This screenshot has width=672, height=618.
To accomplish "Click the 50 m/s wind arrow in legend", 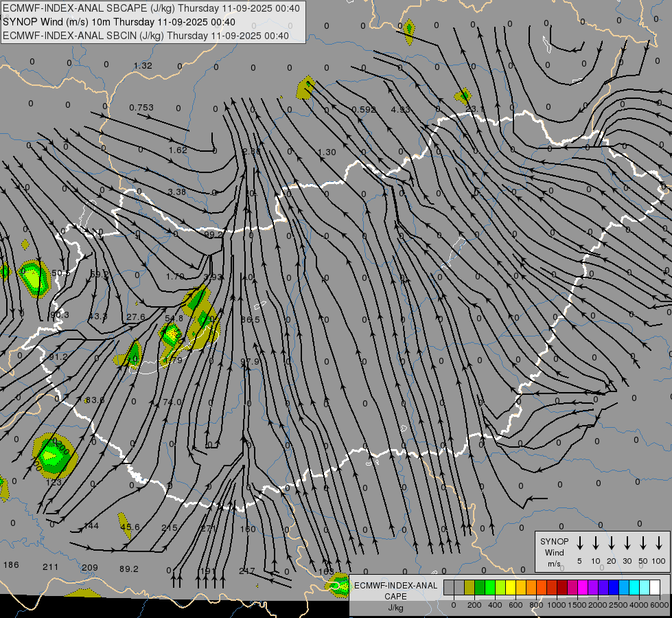I will click(643, 543).
